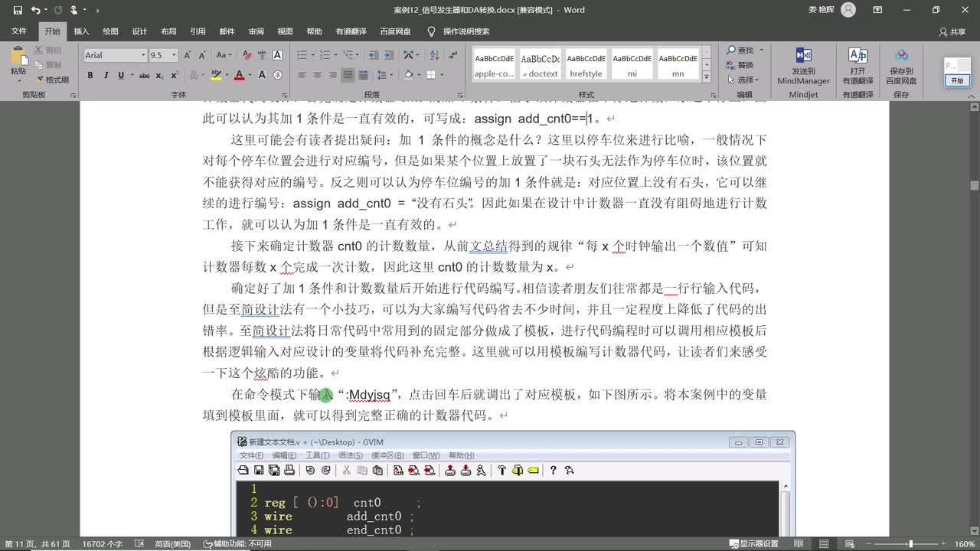Apply bullet list formatting

(x=302, y=55)
